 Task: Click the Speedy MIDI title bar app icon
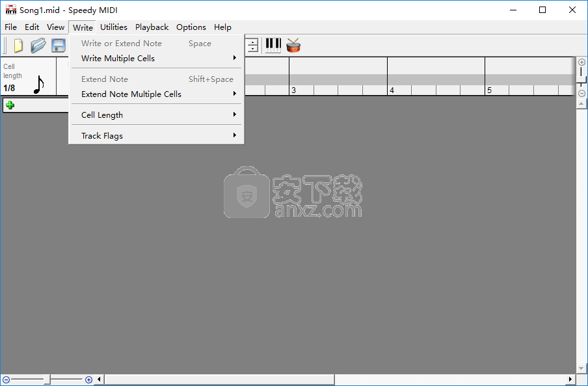tap(11, 10)
